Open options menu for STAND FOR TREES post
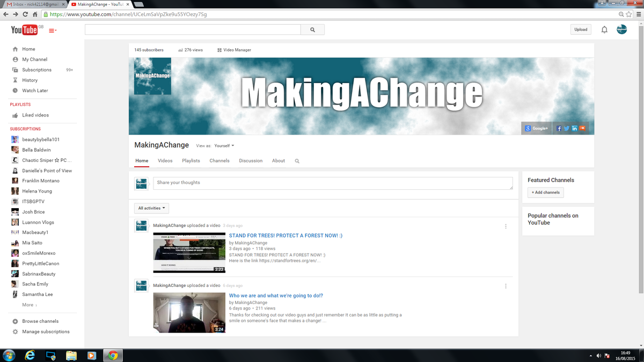The height and width of the screenshot is (362, 644). 506,226
